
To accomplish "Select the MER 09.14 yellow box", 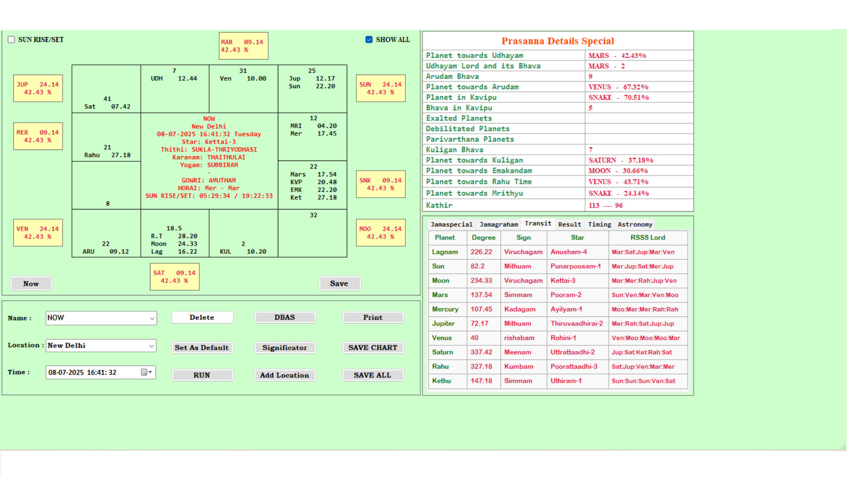I will coord(38,136).
